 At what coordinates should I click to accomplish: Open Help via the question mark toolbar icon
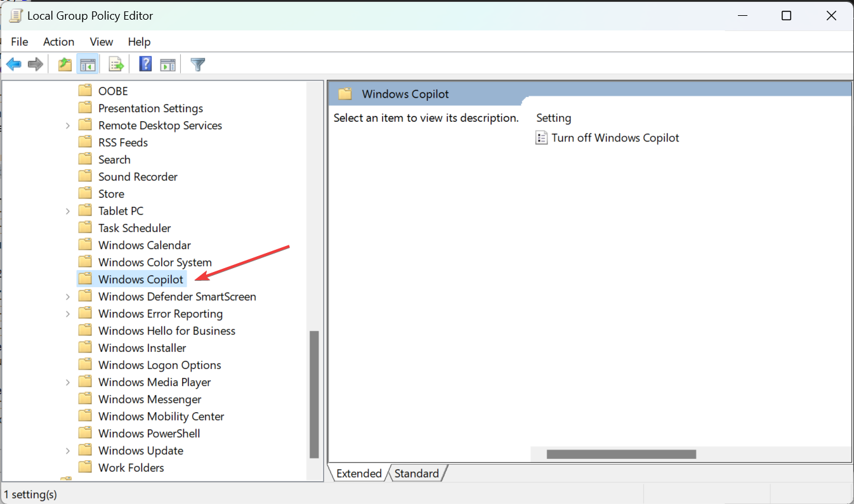tap(145, 64)
